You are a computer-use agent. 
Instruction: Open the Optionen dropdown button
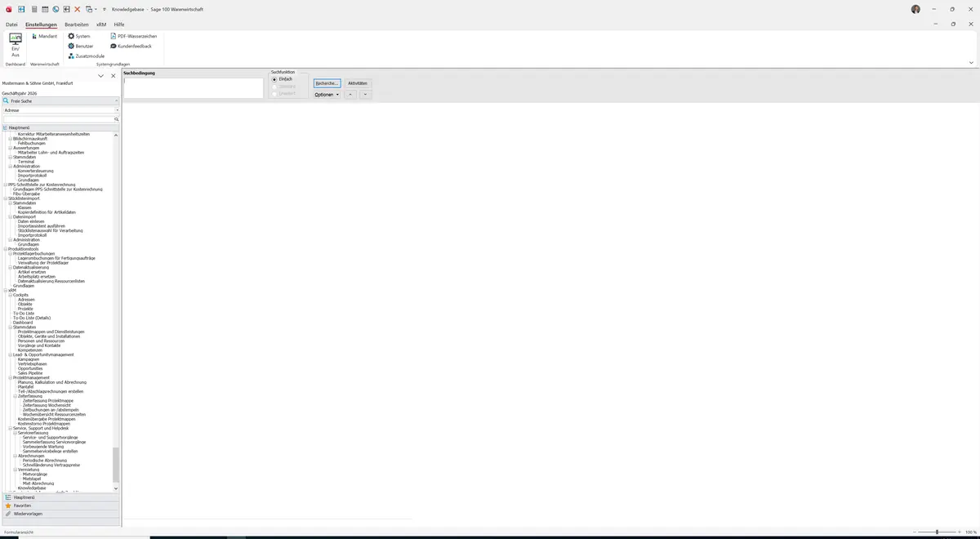(327, 95)
